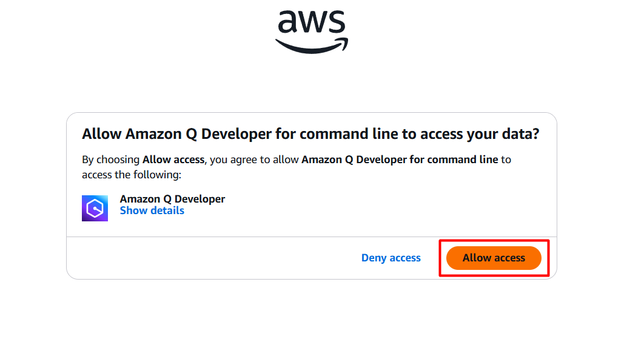The height and width of the screenshot is (356, 644).
Task: Expand Show details for Amazon Q Developer
Action: click(x=152, y=210)
